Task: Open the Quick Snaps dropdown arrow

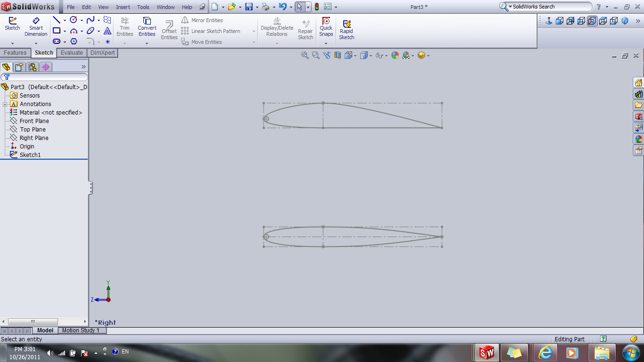Action: (x=326, y=43)
